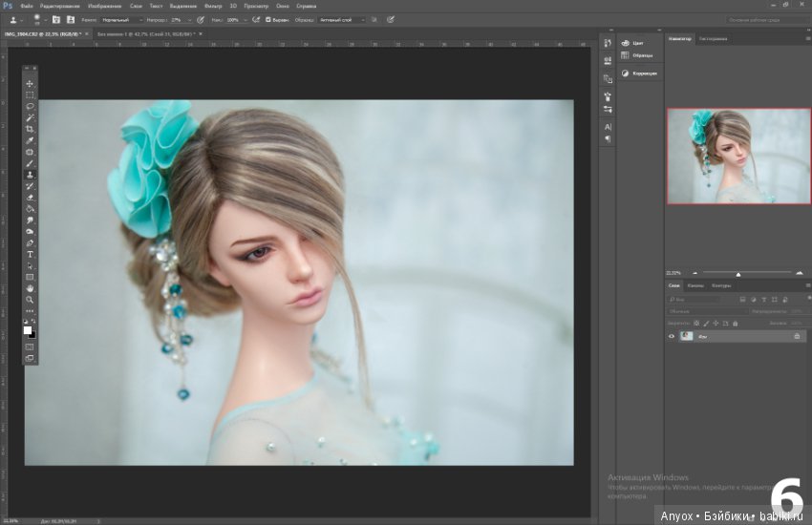Toggle the Clone Source panel button in options bar
The height and width of the screenshot is (525, 812).
click(x=71, y=20)
